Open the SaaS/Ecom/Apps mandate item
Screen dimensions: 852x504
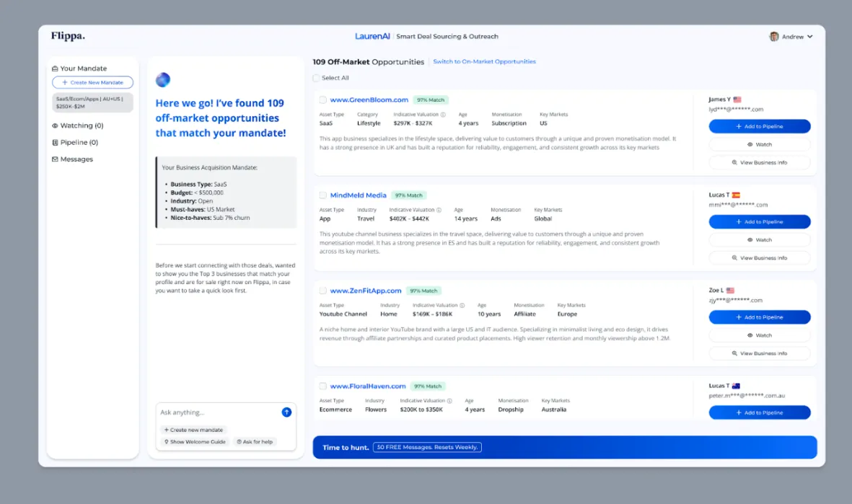click(x=92, y=102)
